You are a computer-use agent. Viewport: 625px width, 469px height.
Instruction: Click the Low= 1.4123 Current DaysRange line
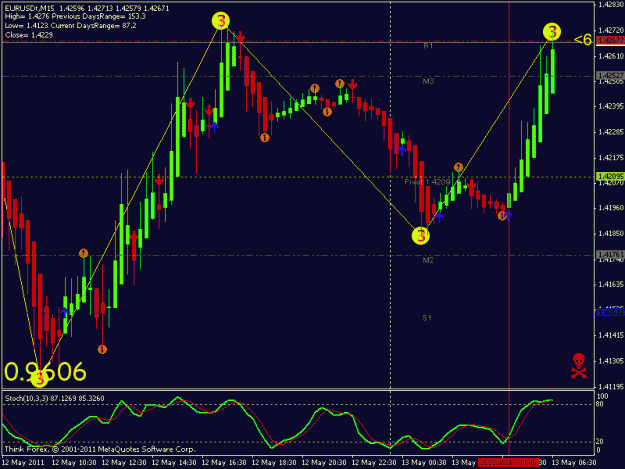71,26
